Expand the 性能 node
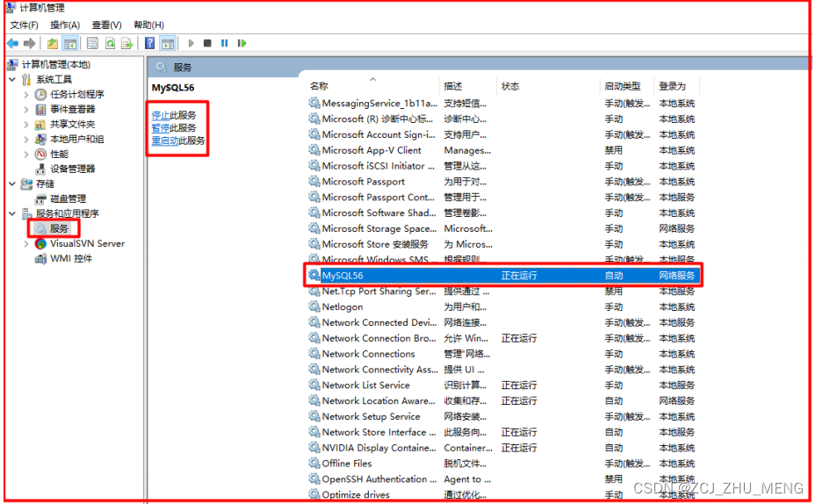 (26, 155)
